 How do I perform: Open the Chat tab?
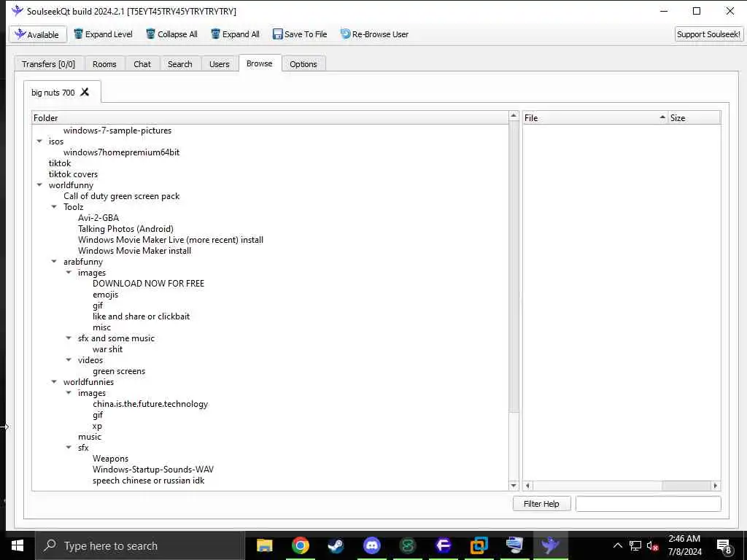tap(142, 64)
